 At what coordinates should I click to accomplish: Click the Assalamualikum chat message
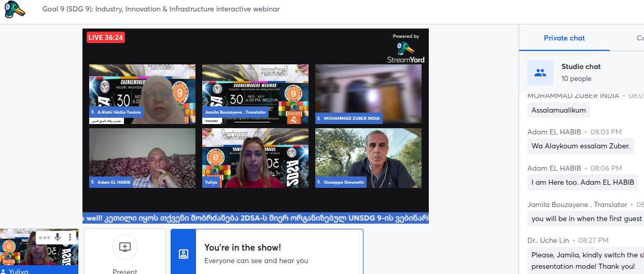click(x=558, y=110)
